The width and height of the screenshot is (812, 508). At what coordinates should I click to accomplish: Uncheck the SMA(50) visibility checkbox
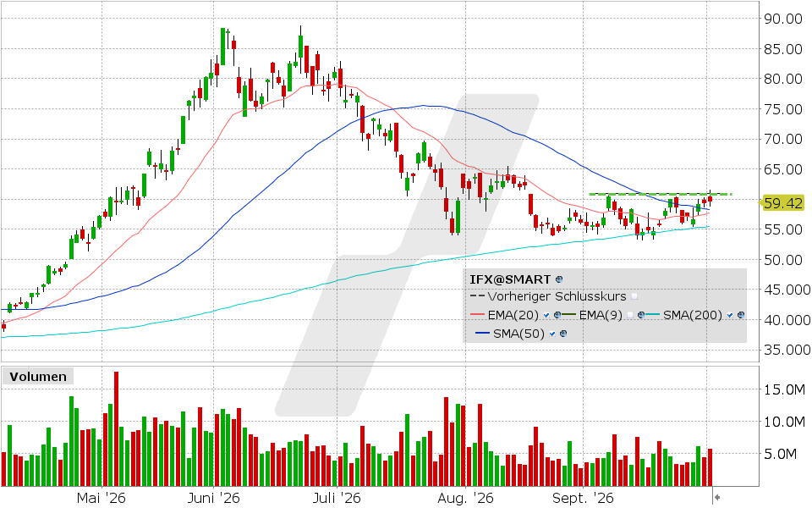pos(552,334)
